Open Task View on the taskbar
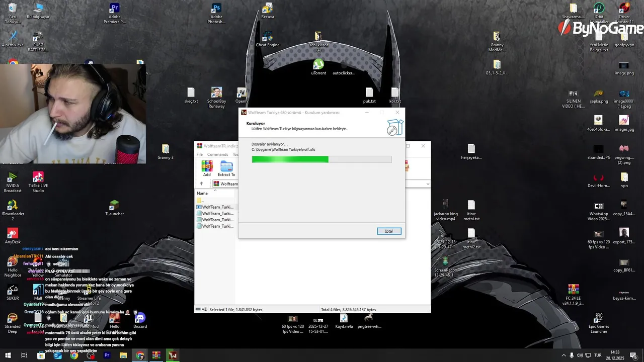644x362 pixels. point(24,355)
